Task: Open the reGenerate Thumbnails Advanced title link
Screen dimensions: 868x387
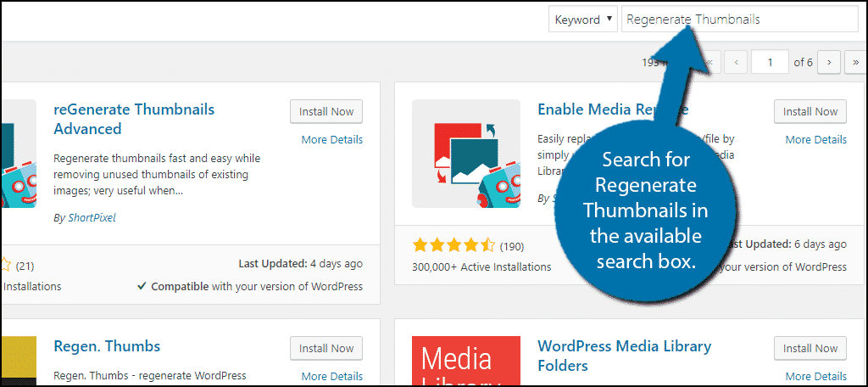Action: point(134,119)
